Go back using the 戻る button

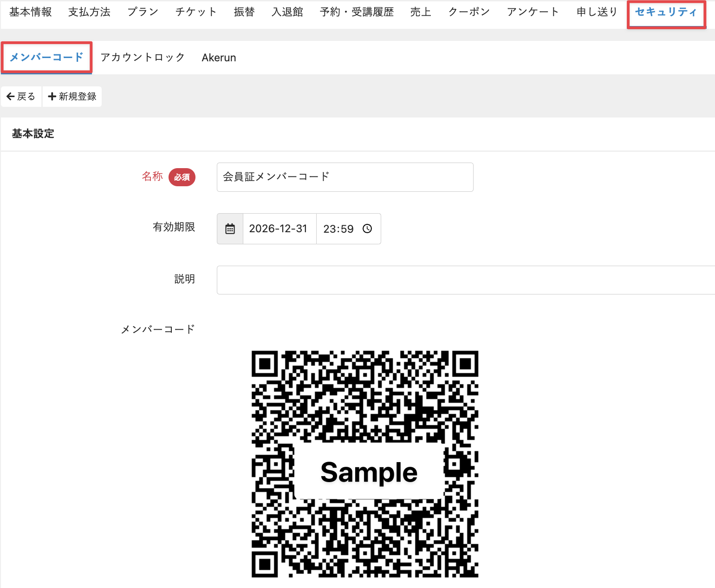pos(21,97)
